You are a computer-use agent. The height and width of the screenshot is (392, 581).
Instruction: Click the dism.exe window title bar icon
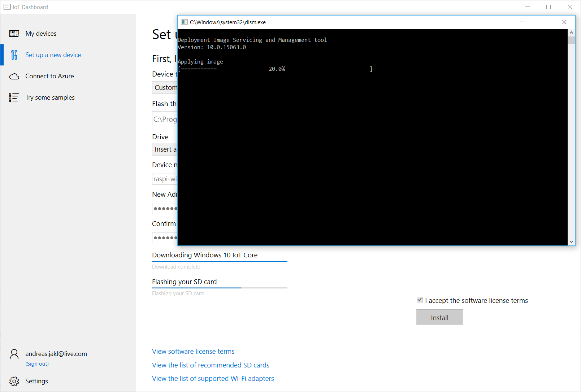pos(185,22)
